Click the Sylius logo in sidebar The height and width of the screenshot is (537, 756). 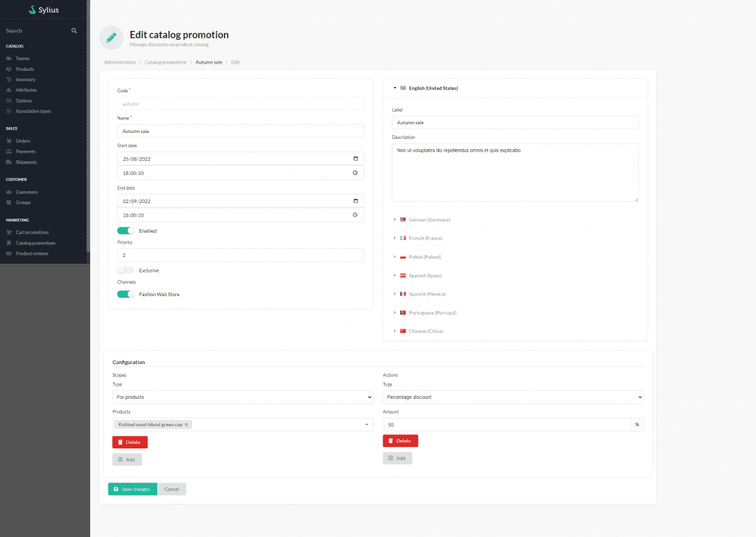tap(44, 10)
